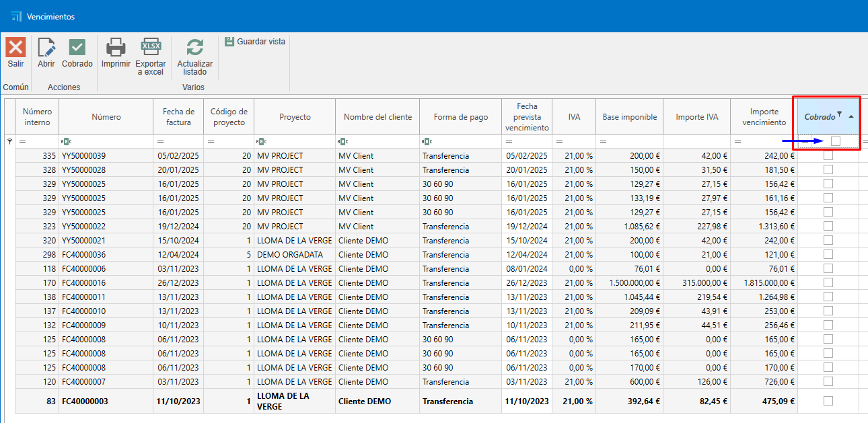The height and width of the screenshot is (423, 868).
Task: Tick Cobrado checkbox for invoice FC40000011
Action: pyautogui.click(x=828, y=297)
